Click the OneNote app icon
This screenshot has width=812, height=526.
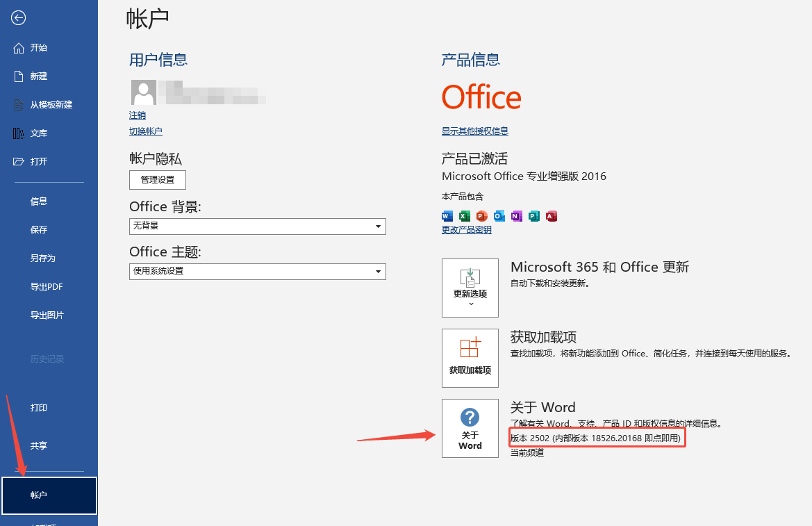tap(517, 216)
